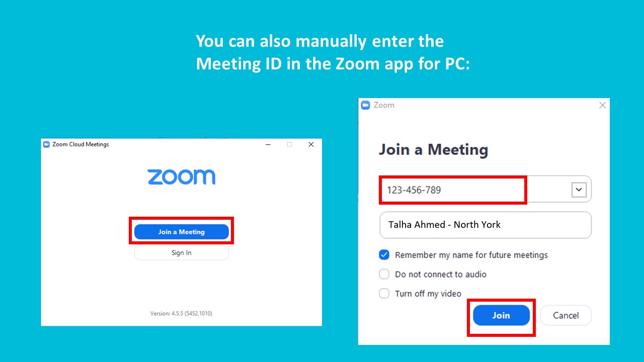Enable Do not connect to audio
Viewport: 644px width, 362px height.
[x=384, y=274]
